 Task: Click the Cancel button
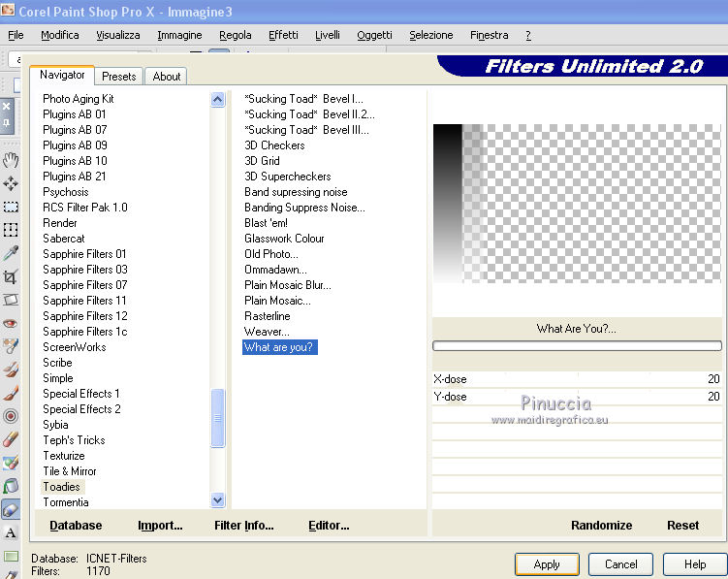(620, 564)
